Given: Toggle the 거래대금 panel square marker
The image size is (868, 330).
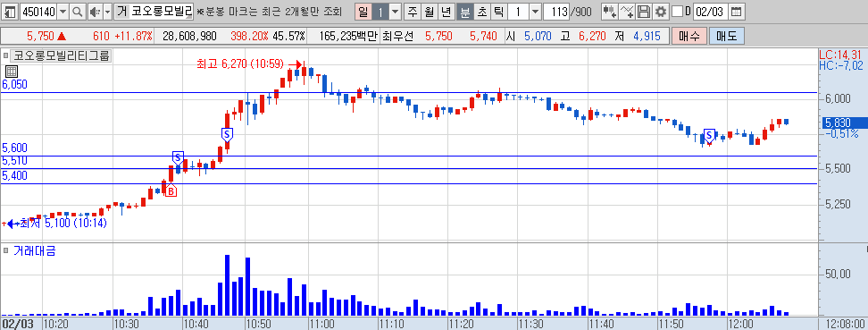Looking at the screenshot, I should pyautogui.click(x=6, y=250).
